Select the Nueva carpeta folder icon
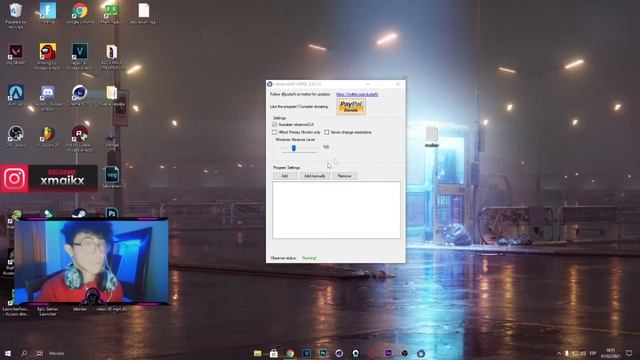This screenshot has height=360, width=640. 111,96
